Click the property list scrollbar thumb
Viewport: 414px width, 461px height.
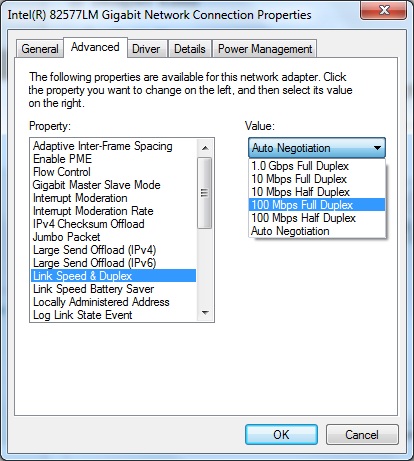[205, 193]
